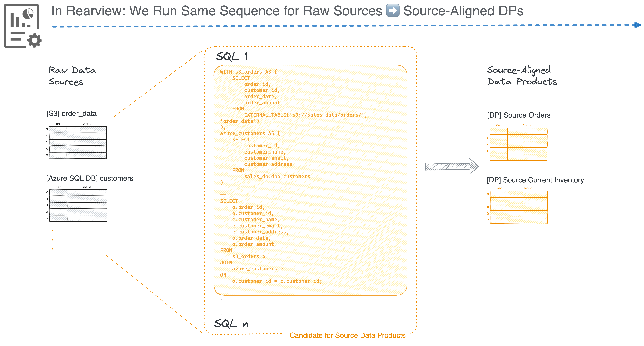
Task: Click the 'sales_db.dbo.customers' code line
Action: (277, 177)
